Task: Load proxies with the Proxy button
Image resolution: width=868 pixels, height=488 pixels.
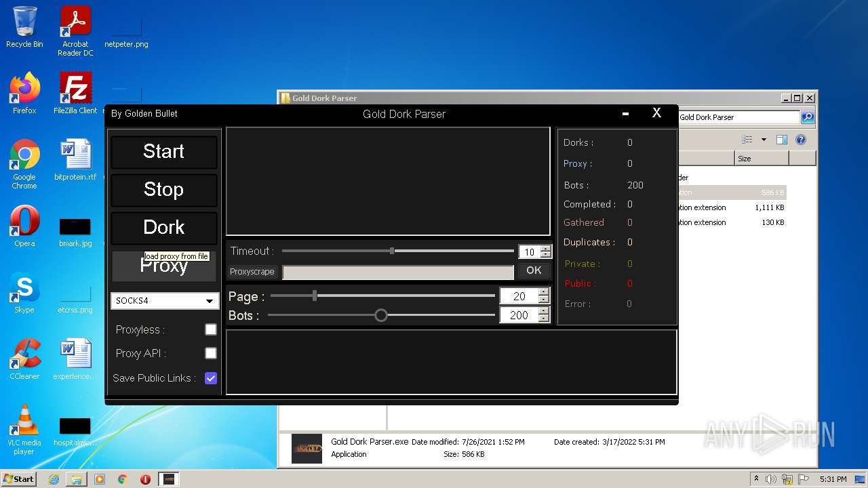Action: [x=164, y=266]
